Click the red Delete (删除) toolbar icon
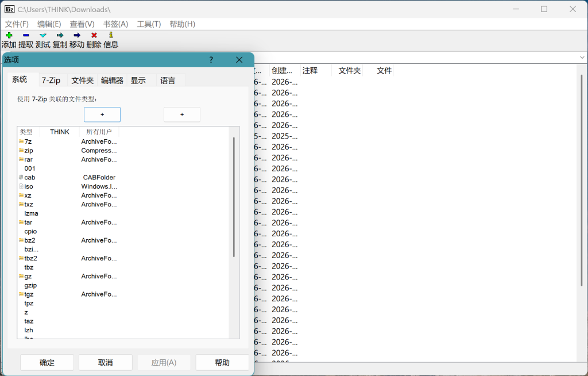 (94, 36)
